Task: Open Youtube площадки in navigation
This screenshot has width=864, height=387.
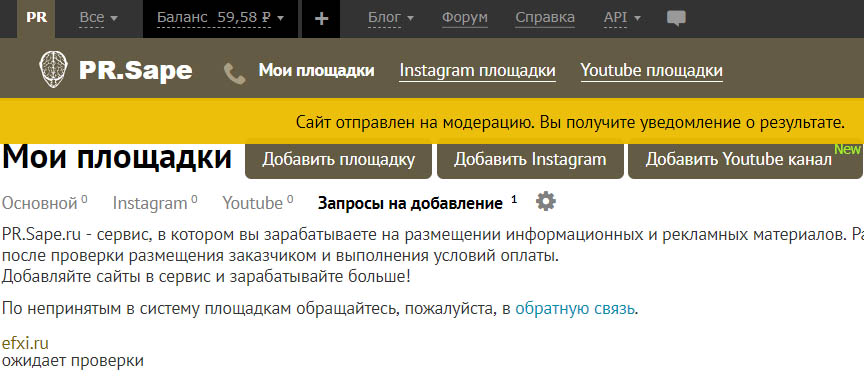Action: pyautogui.click(x=651, y=71)
